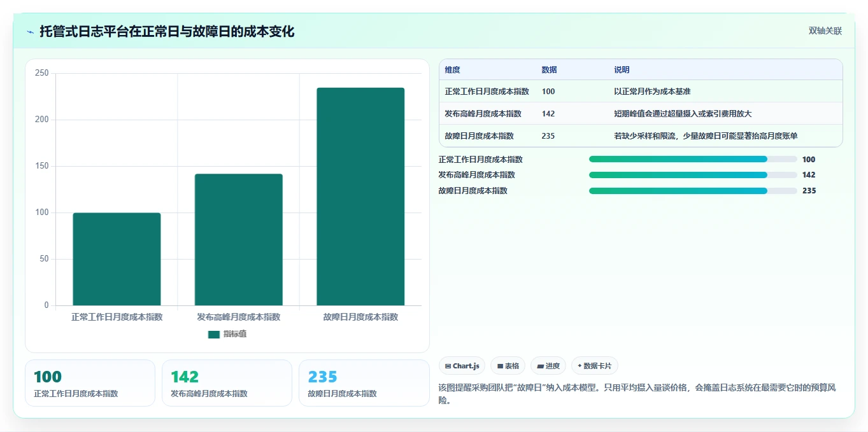The height and width of the screenshot is (432, 868).
Task: Click description 以正常月作为成本基准
Action: [652, 92]
